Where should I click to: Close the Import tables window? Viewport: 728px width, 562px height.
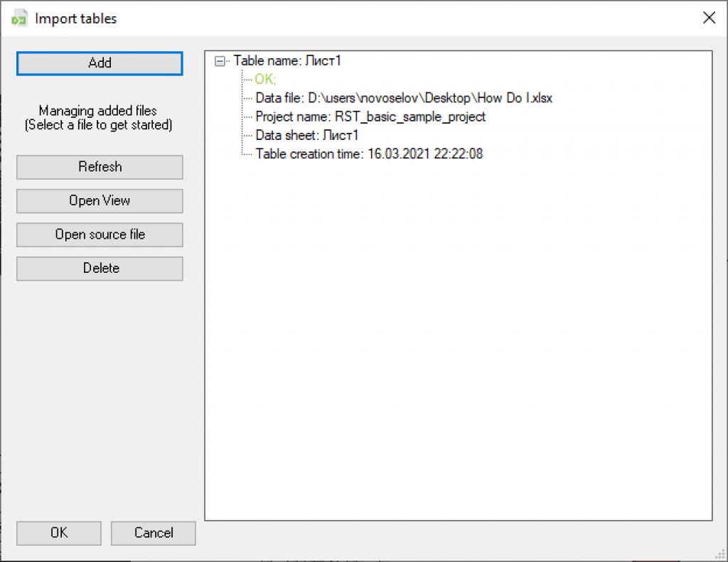click(x=709, y=18)
